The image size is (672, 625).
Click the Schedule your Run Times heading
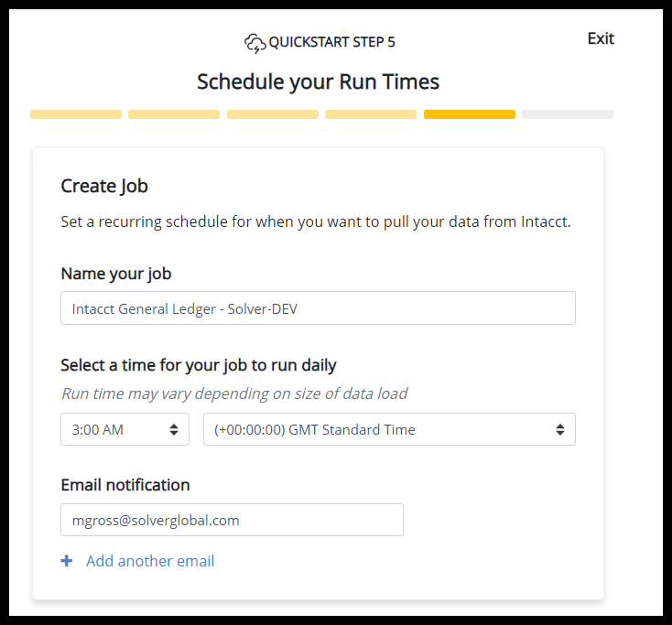tap(319, 81)
